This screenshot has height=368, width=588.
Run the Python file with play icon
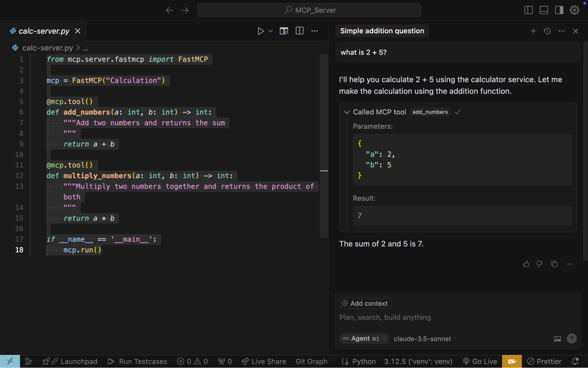(260, 31)
